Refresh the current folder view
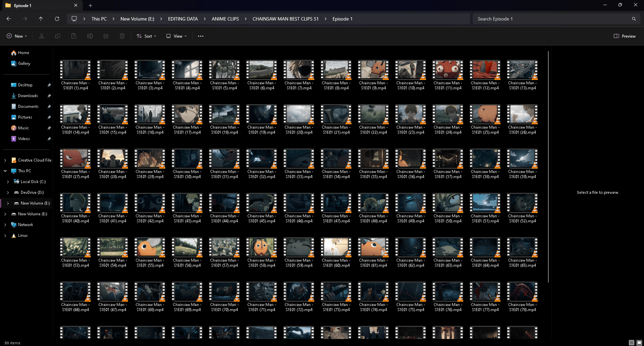This screenshot has height=346, width=644. [x=57, y=19]
